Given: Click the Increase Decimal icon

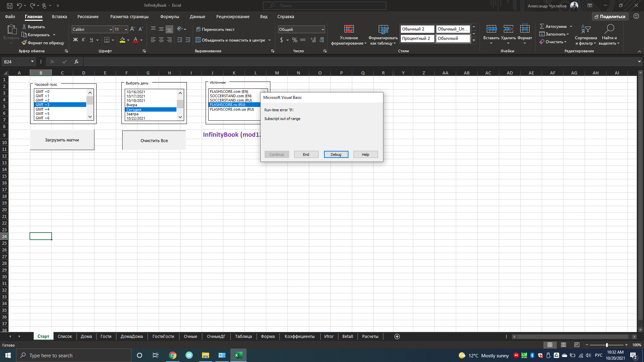Looking at the screenshot, I should (313, 40).
